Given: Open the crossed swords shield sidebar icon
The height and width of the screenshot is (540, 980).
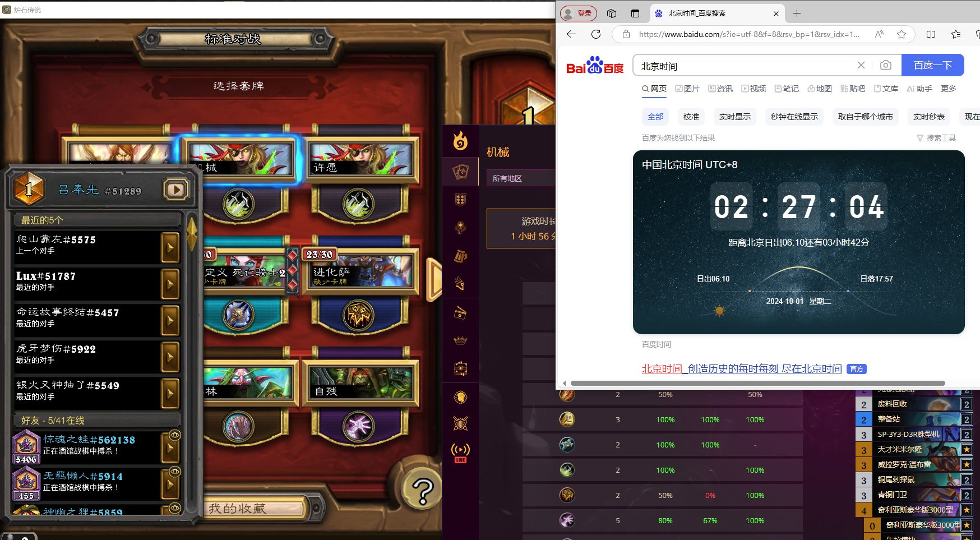Looking at the screenshot, I should click(x=460, y=424).
